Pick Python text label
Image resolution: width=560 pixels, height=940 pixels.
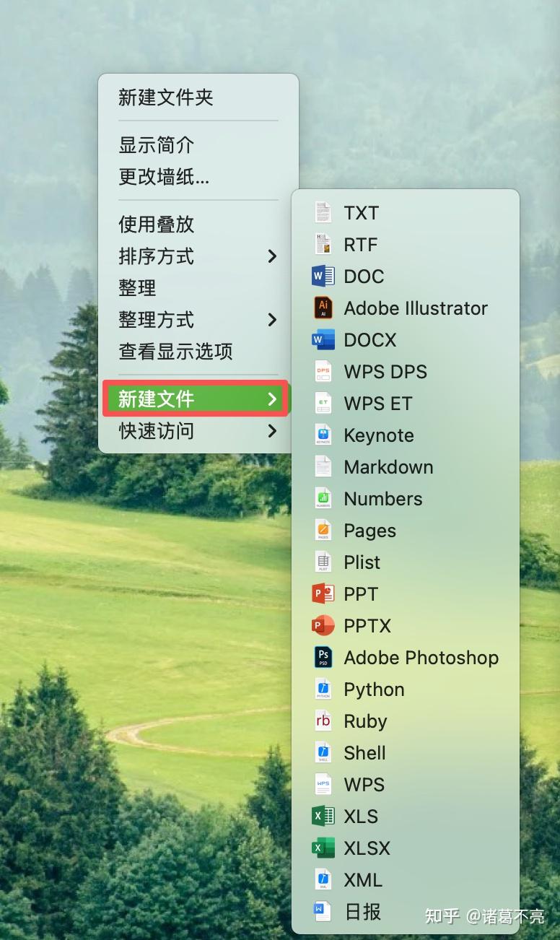[375, 690]
